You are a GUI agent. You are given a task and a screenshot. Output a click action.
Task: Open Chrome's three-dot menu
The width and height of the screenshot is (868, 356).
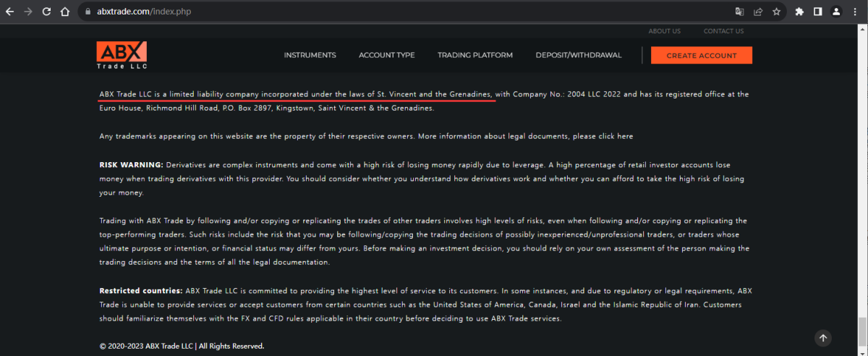point(856,12)
